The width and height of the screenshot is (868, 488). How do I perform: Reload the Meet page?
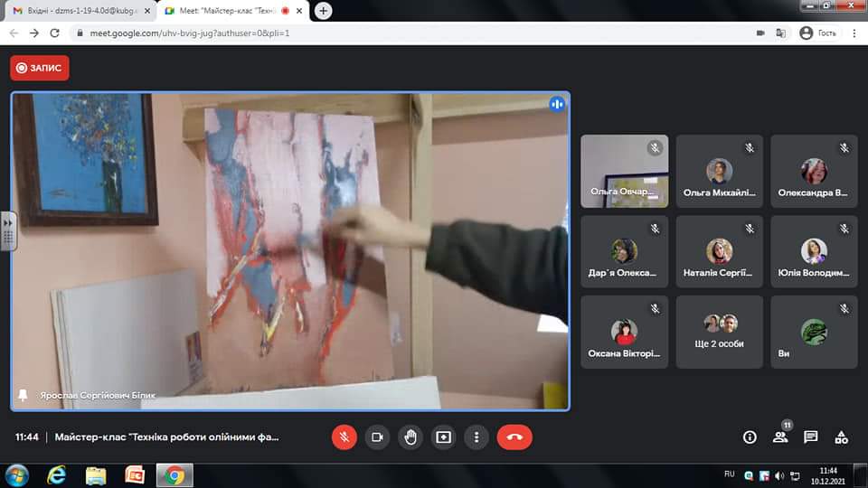pyautogui.click(x=54, y=33)
